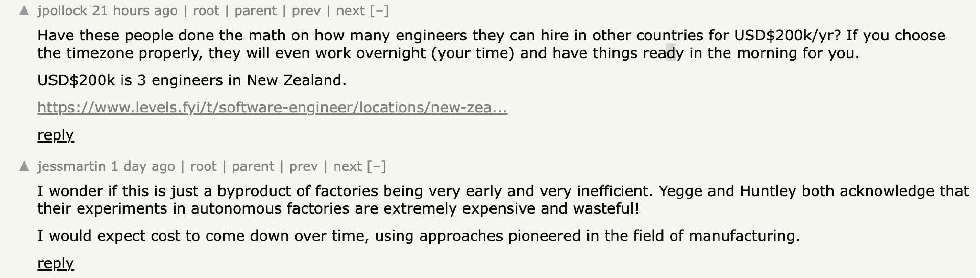Open the levels.fyi software-engineer link
The height and width of the screenshot is (278, 980).
[x=272, y=107]
